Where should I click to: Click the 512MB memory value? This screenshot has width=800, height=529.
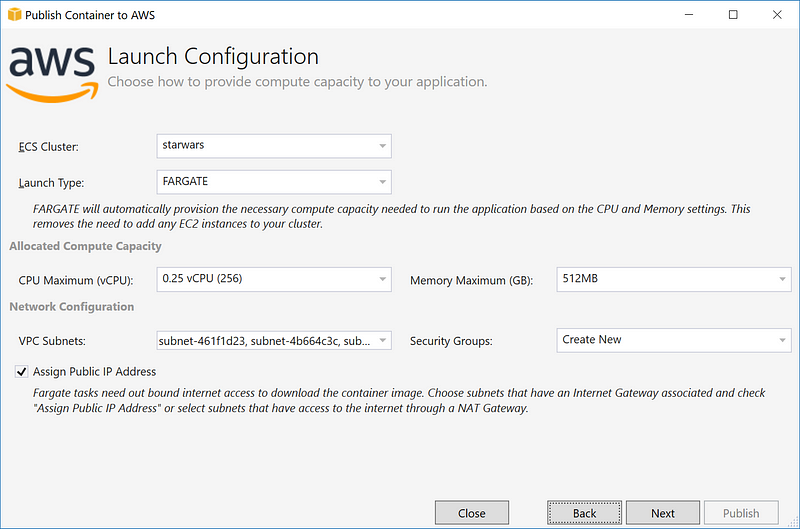[x=580, y=280]
